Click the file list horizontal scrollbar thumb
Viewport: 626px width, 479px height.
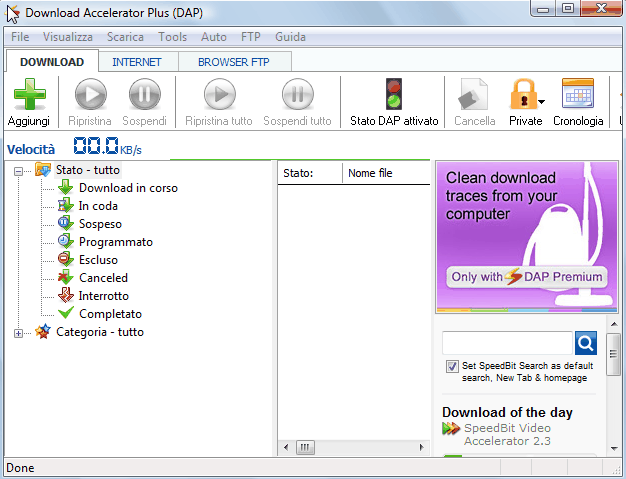point(305,447)
